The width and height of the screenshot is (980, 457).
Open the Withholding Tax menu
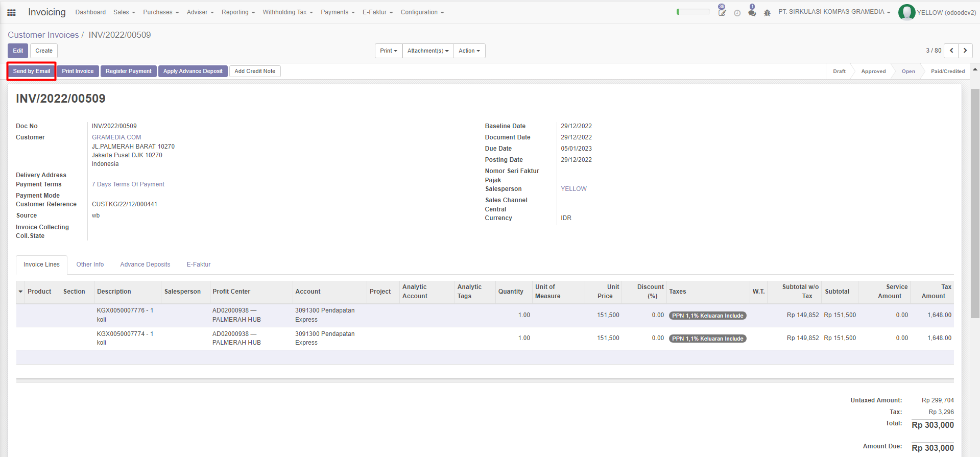pyautogui.click(x=288, y=12)
